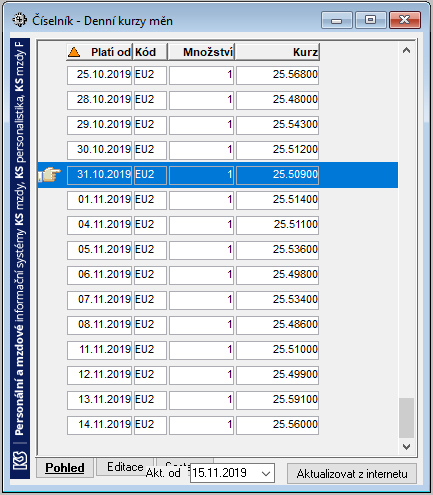Open the Akt. od date dropdown

tap(266, 473)
